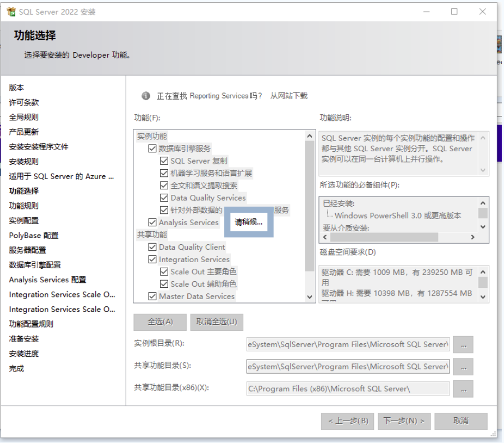This screenshot has width=504, height=443.
Task: Click the SQL Server setup title bar icon
Action: tap(11, 12)
